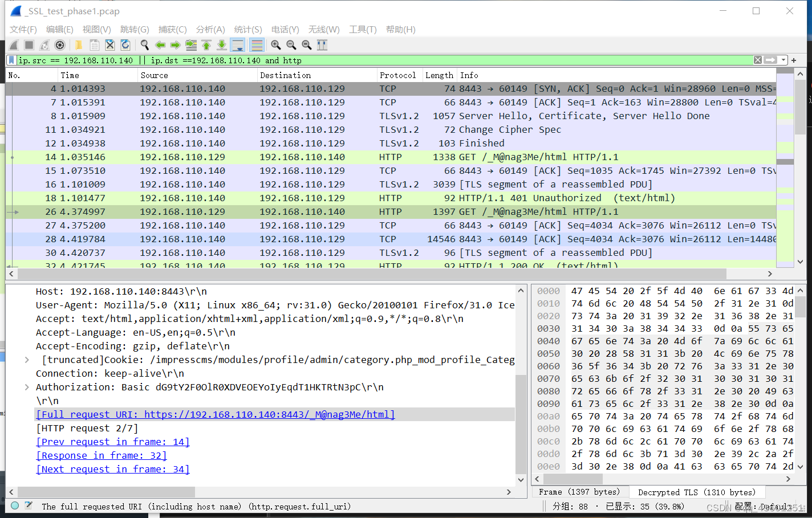812x518 pixels.
Task: Sort packets by Source column header
Action: (x=197, y=75)
